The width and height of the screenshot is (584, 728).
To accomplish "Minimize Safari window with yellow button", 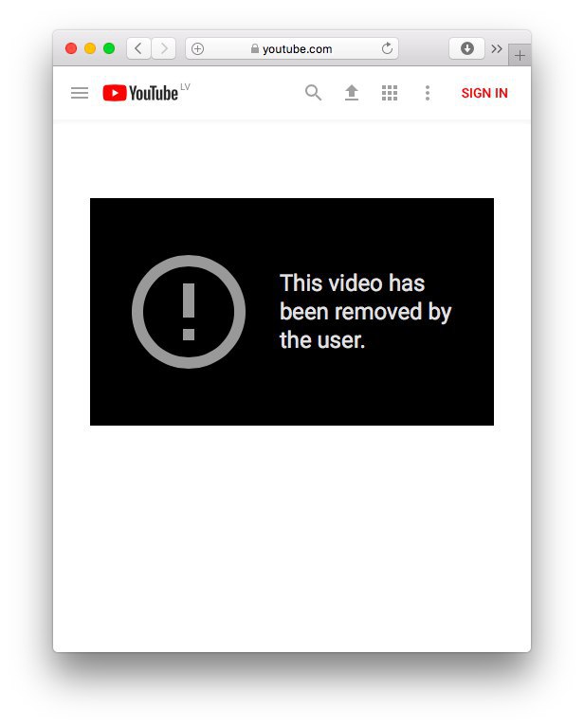I will tap(90, 48).
